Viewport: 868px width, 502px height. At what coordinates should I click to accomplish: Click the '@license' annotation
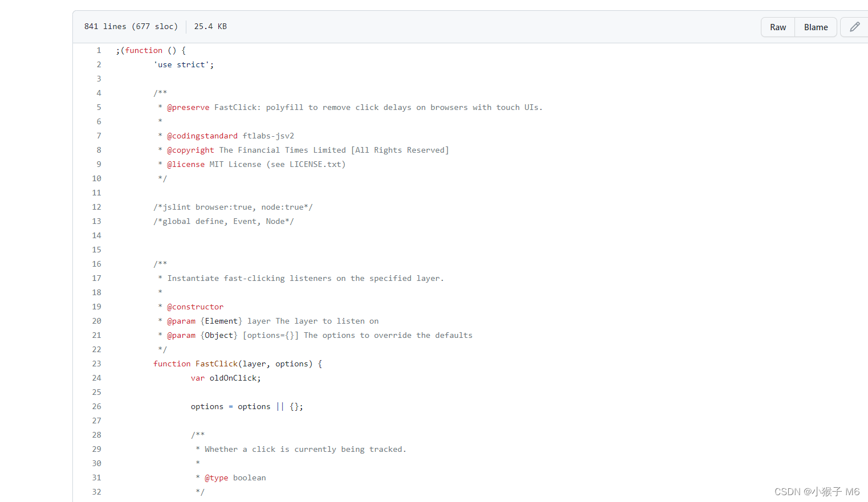pyautogui.click(x=186, y=164)
